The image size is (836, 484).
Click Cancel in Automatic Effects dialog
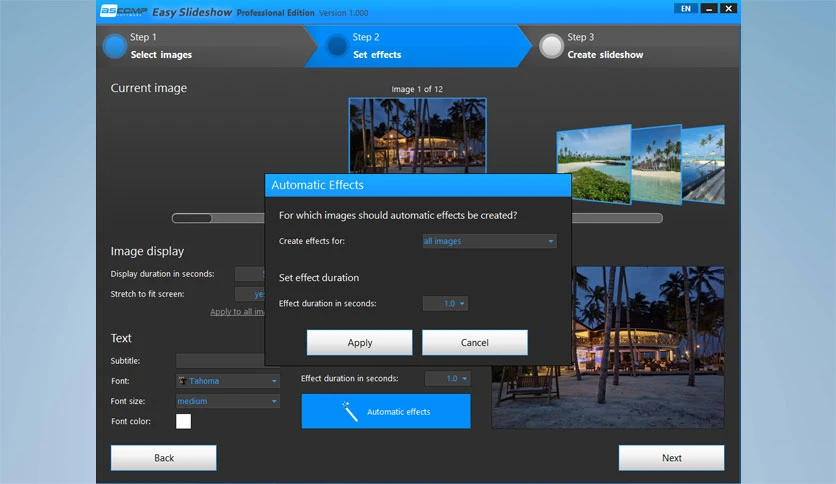(x=475, y=342)
